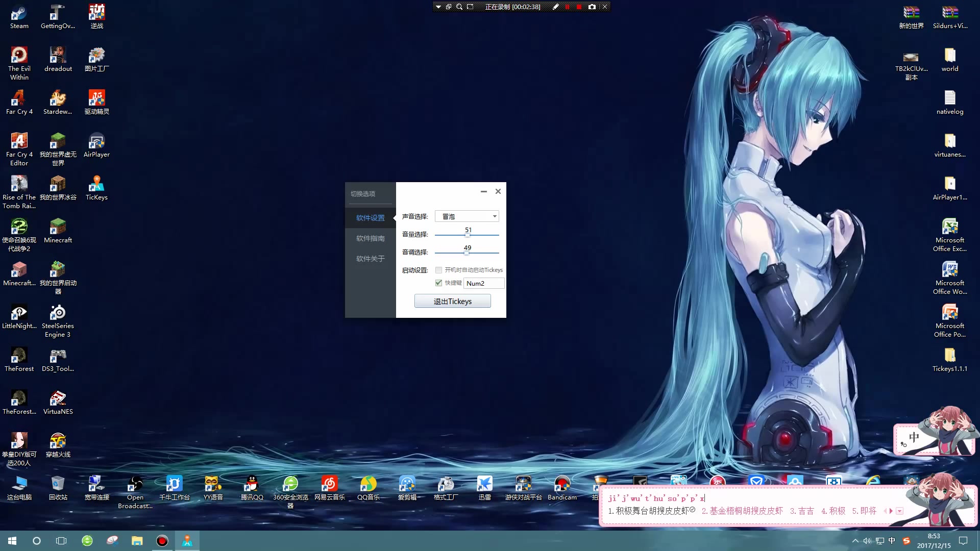
Task: Open the notification action center
Action: point(963,541)
